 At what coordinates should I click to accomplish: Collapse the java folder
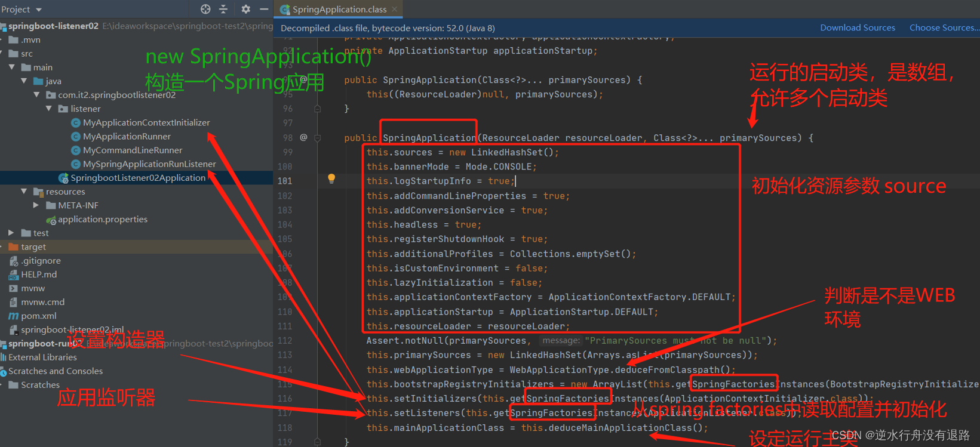(24, 81)
